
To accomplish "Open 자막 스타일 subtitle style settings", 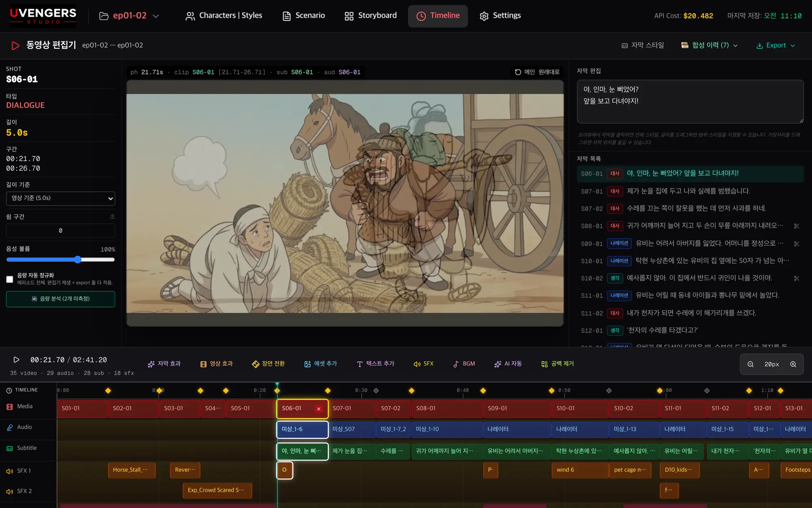I will [643, 46].
